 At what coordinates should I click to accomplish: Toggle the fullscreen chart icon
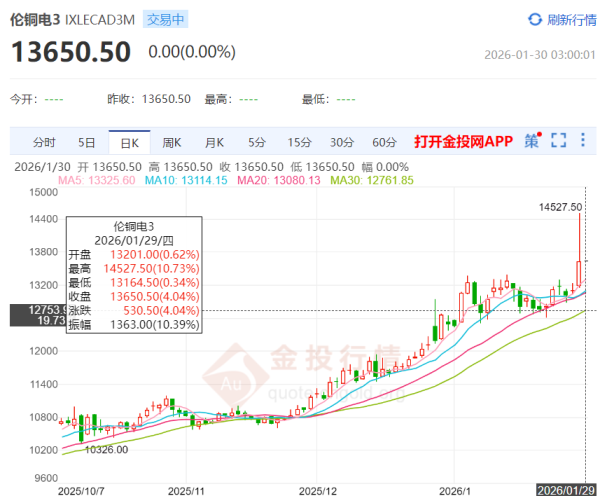tap(558, 140)
